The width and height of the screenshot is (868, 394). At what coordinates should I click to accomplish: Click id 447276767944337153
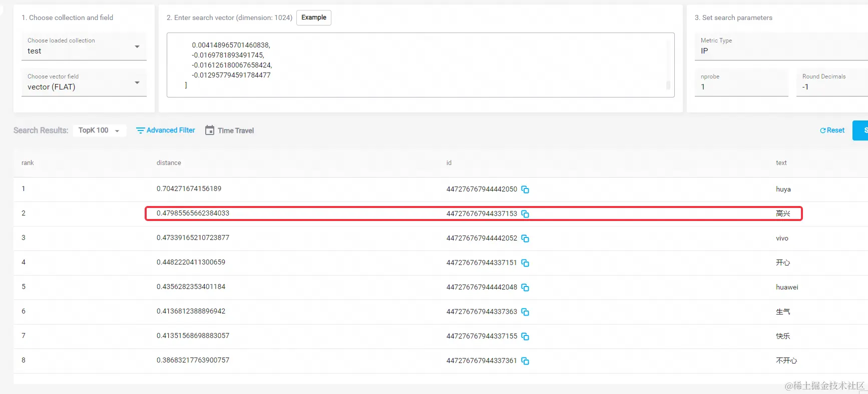(482, 214)
